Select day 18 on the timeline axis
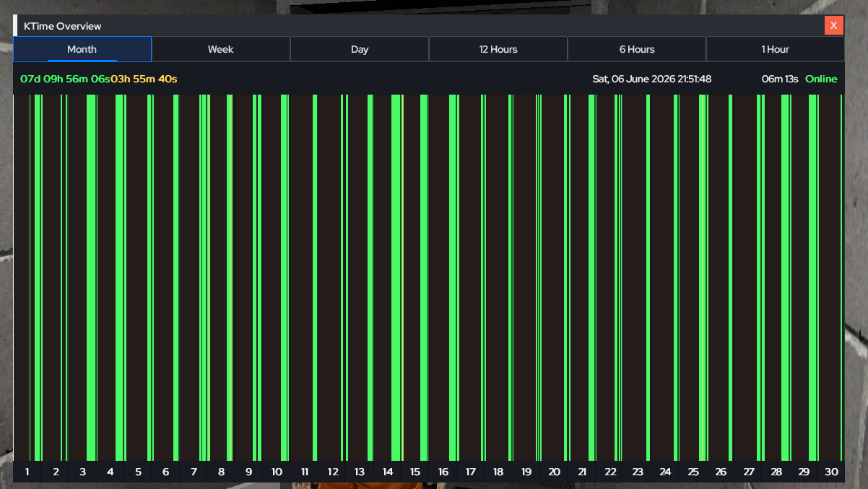Screen dimensions: 868x489 tap(498, 472)
